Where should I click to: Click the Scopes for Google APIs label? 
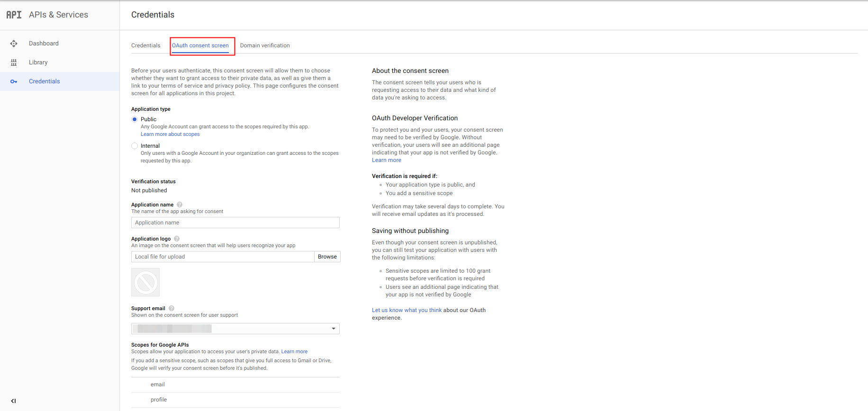[x=160, y=345]
